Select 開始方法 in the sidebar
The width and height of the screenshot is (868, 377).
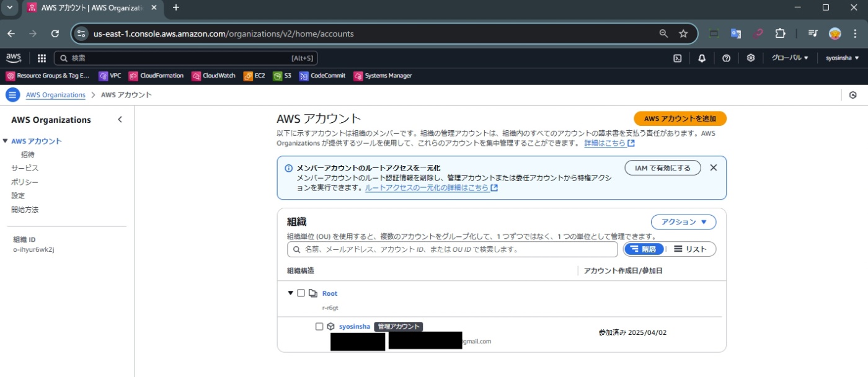pyautogui.click(x=25, y=210)
